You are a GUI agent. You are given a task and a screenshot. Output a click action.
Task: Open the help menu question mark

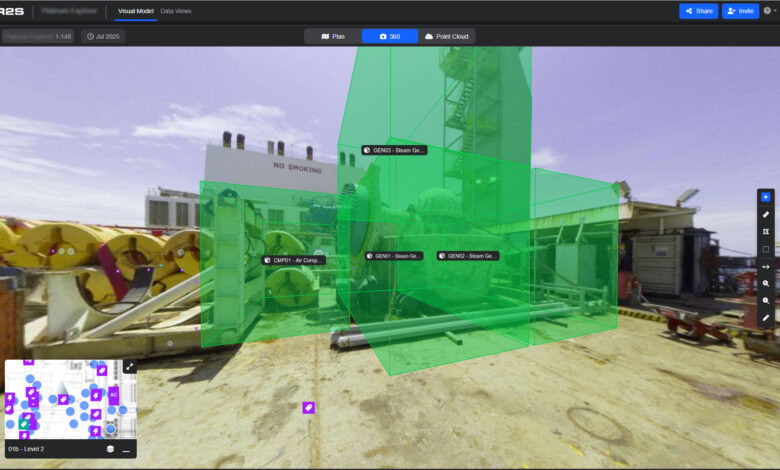pos(767,10)
